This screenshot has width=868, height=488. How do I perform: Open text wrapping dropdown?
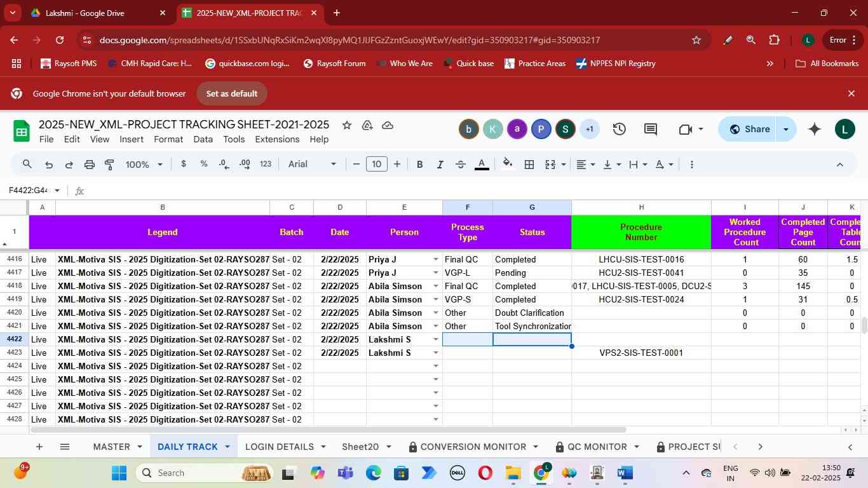tap(638, 165)
